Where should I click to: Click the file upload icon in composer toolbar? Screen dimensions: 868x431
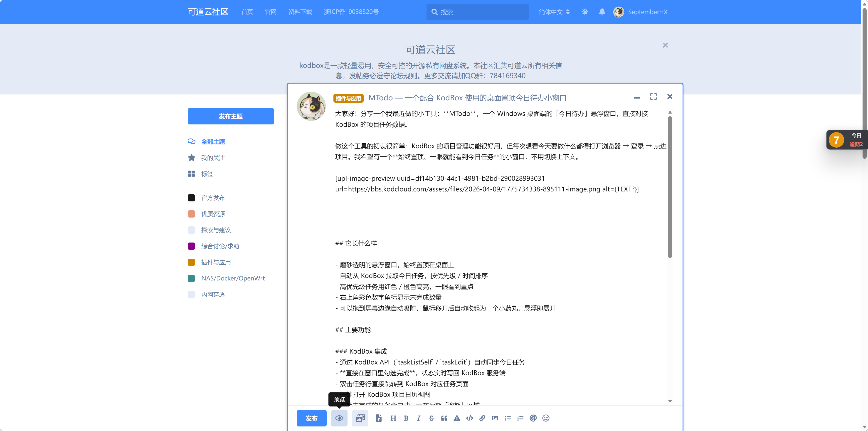point(379,418)
